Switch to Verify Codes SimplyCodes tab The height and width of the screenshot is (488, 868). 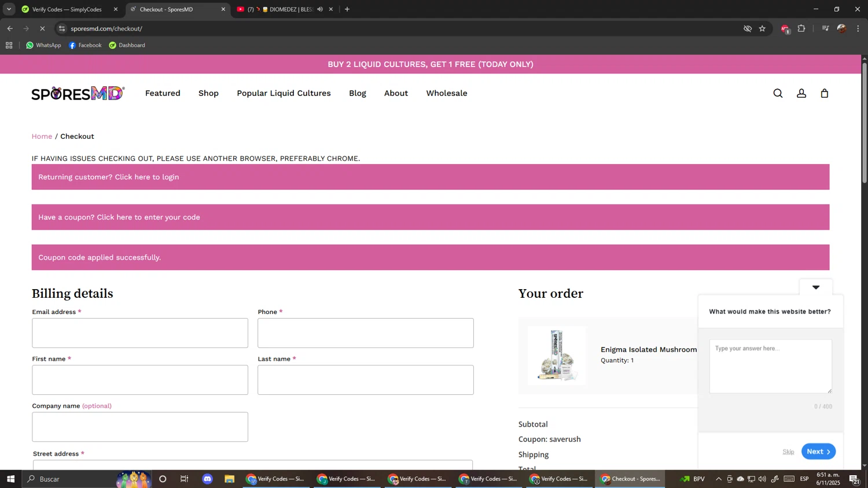[x=67, y=9]
